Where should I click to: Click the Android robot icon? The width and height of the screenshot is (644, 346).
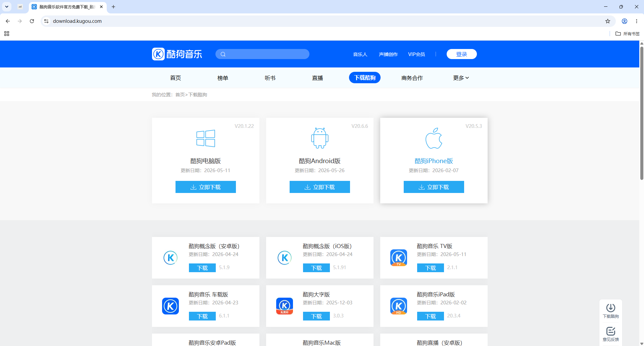click(320, 138)
